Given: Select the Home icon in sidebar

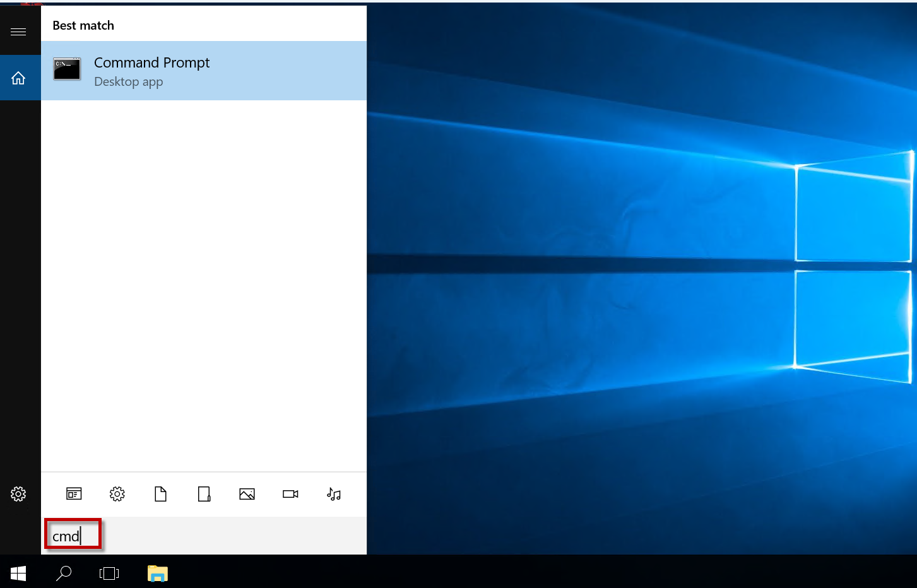Looking at the screenshot, I should 18,78.
